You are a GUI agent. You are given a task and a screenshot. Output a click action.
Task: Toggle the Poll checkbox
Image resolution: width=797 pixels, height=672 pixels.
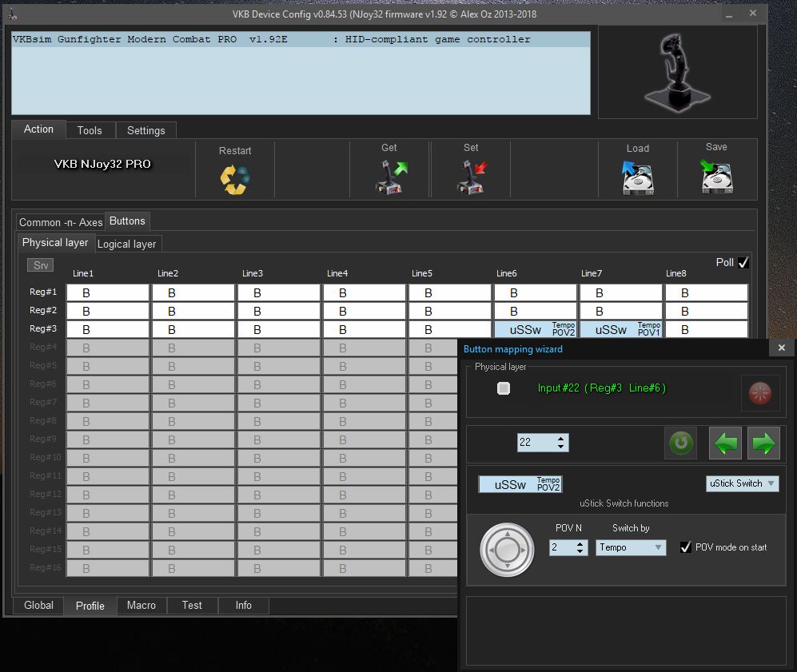click(743, 263)
